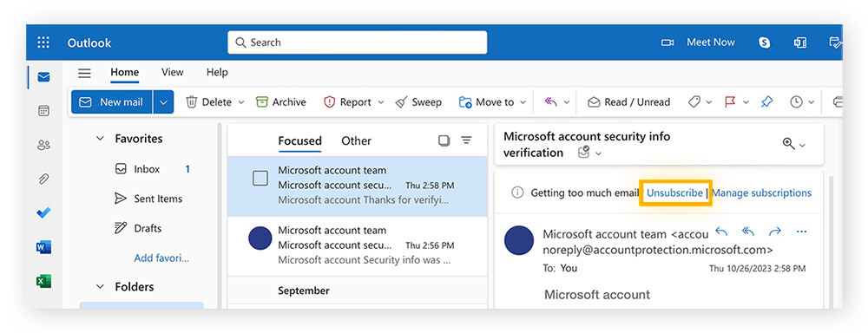Click the Manage subscriptions link

(762, 193)
